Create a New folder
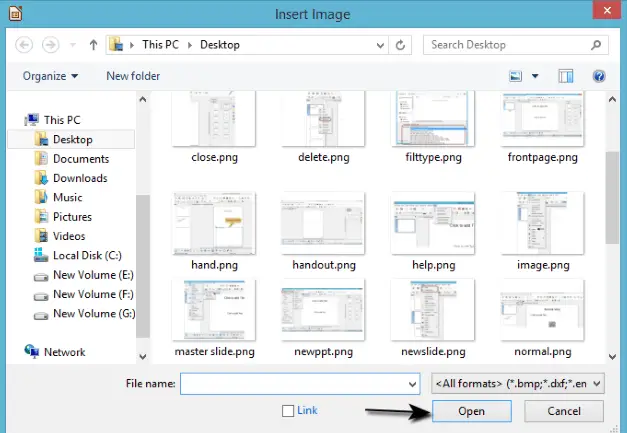 (x=133, y=76)
